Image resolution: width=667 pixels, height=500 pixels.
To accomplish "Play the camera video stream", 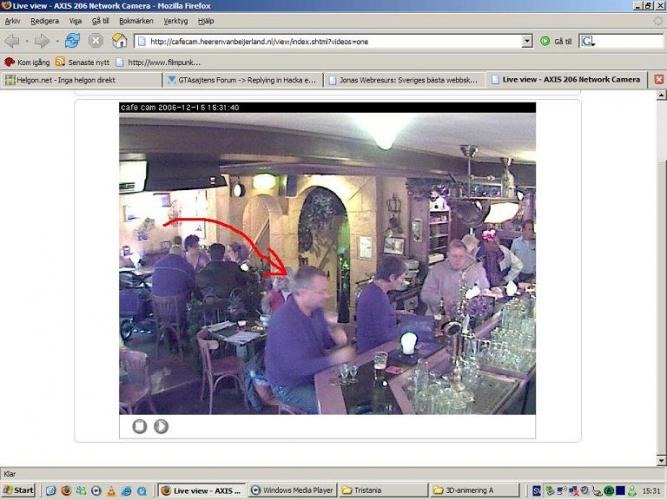I will click(161, 426).
